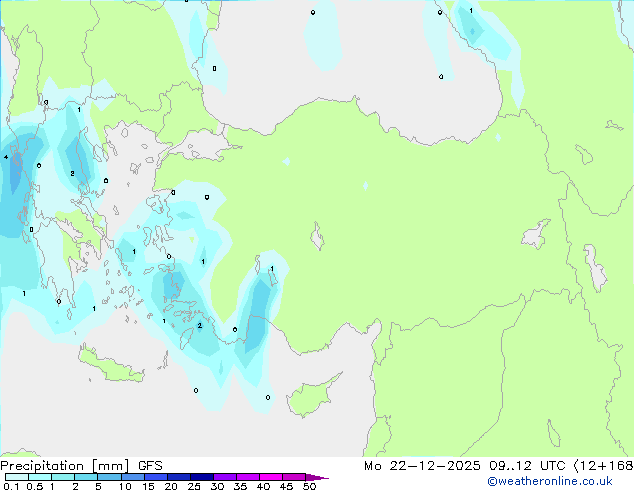This screenshot has height=490, width=634.
Task: Click the legend label 50
Action: tap(309, 486)
